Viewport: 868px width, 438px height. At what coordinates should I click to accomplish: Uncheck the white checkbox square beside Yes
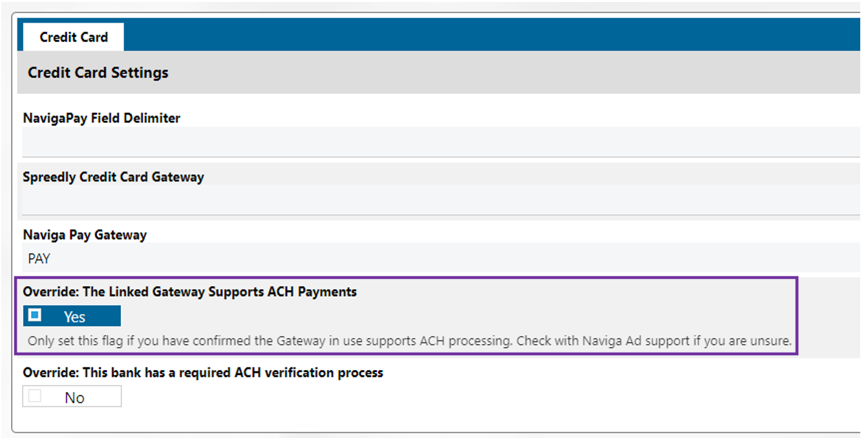coord(35,316)
